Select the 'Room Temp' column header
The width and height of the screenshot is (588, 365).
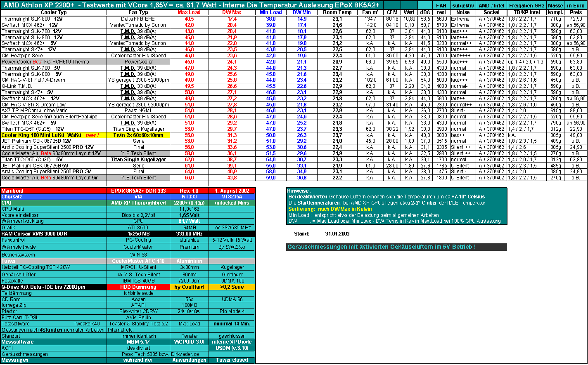click(337, 13)
